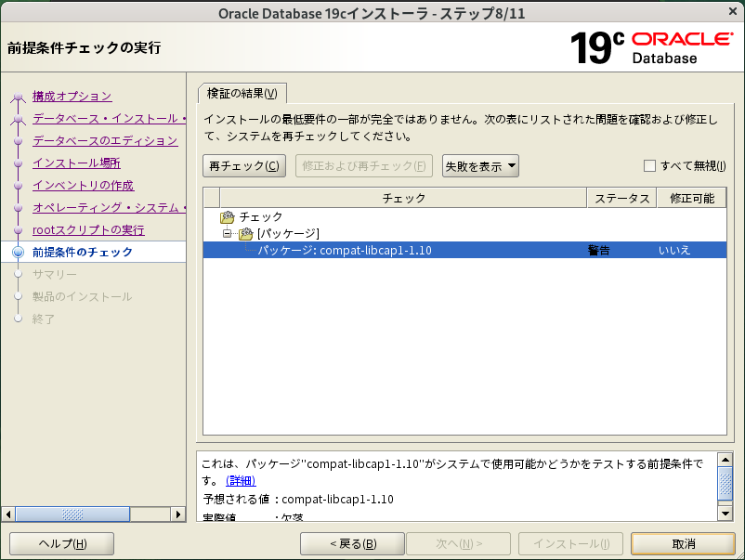Go to データベース・インストール step
The image size is (745, 560).
coord(110,119)
